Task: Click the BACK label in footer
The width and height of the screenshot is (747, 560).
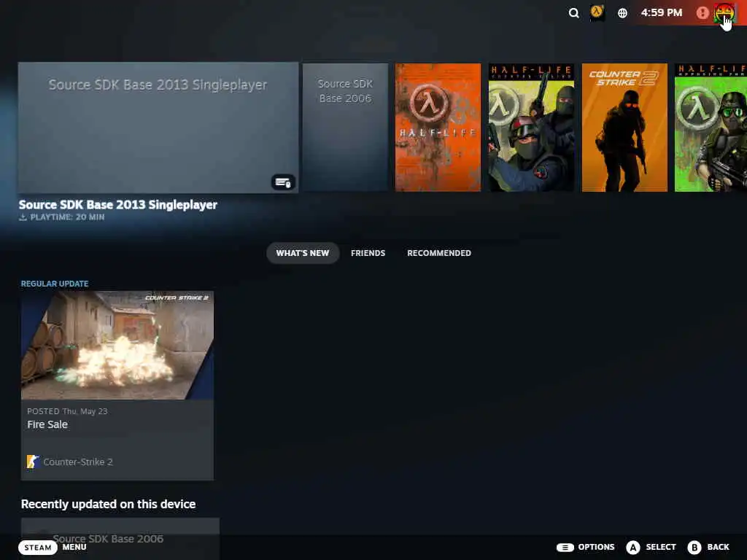Action: click(x=718, y=547)
